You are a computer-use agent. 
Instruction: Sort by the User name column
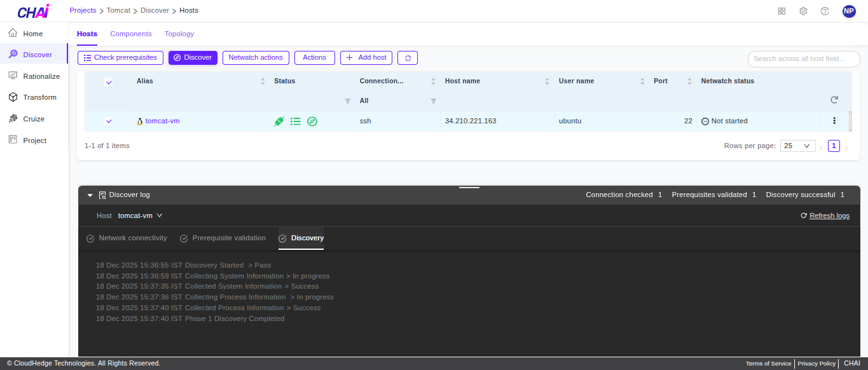point(642,81)
